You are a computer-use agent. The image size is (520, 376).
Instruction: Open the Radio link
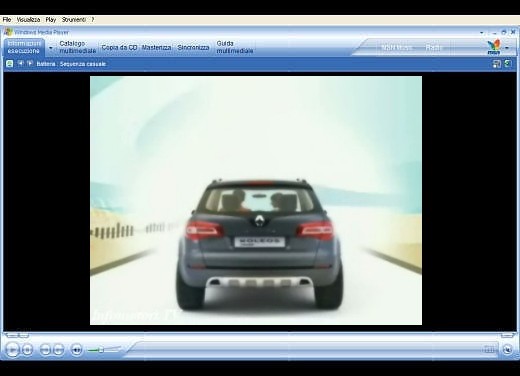(x=433, y=48)
